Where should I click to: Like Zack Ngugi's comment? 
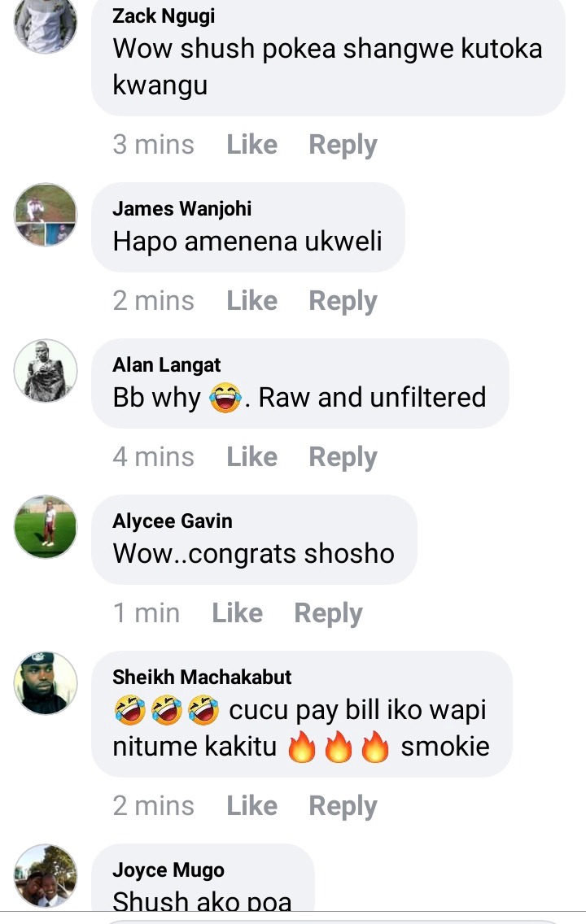click(251, 145)
